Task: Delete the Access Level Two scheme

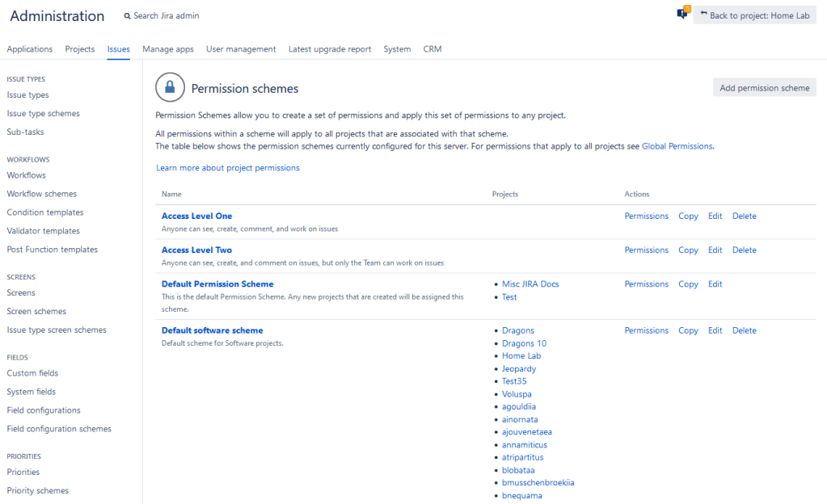Action: [x=744, y=250]
